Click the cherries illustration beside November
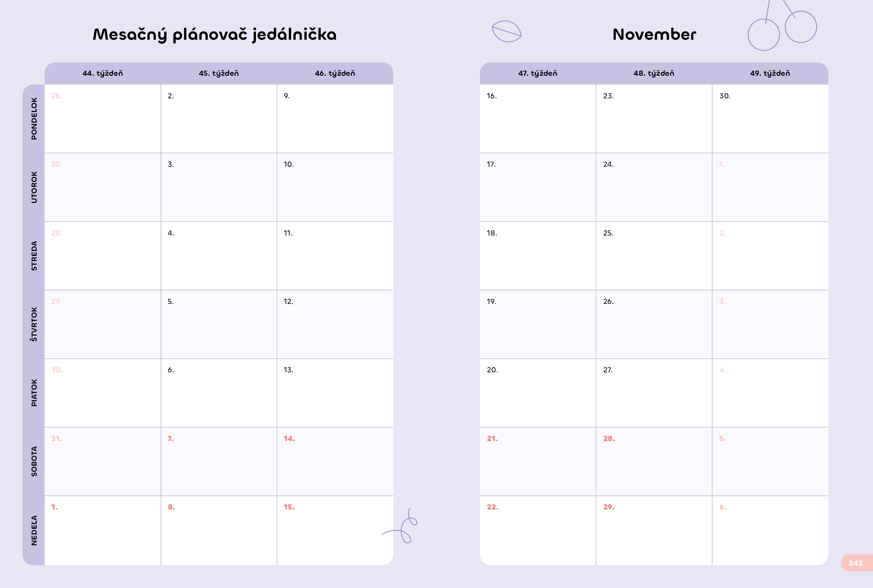The image size is (873, 588). click(782, 25)
